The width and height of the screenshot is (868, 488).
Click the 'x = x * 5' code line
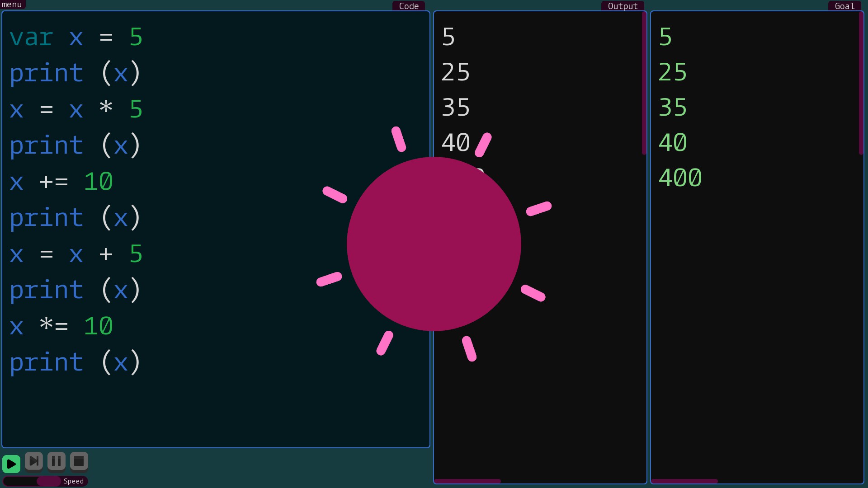[76, 109]
